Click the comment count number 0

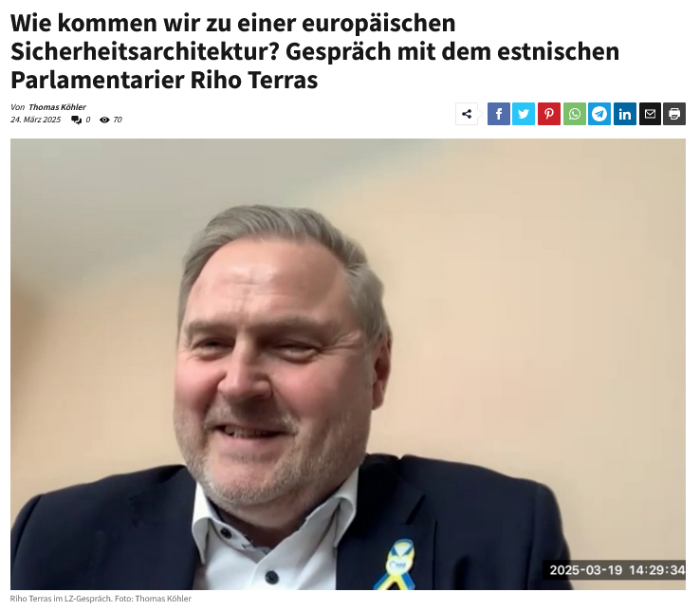tap(88, 120)
